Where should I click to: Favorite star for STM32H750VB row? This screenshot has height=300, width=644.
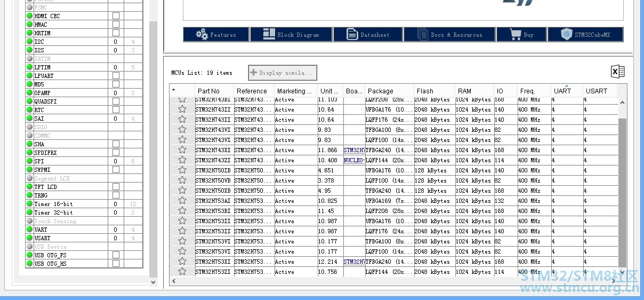tap(182, 180)
